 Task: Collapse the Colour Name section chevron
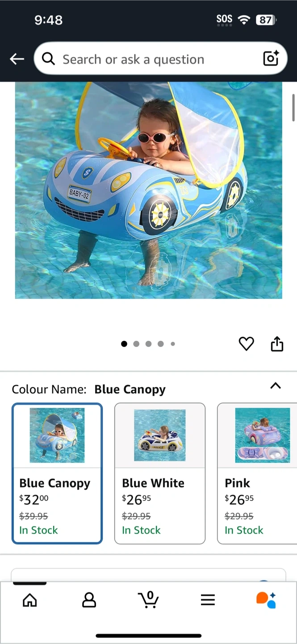[x=276, y=386]
